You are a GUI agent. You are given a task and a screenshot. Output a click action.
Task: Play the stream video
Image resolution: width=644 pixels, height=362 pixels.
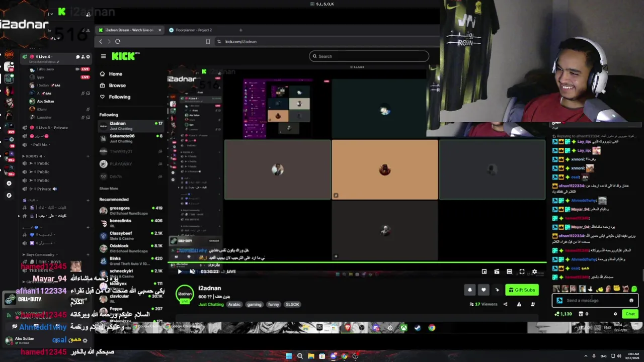[180, 271]
